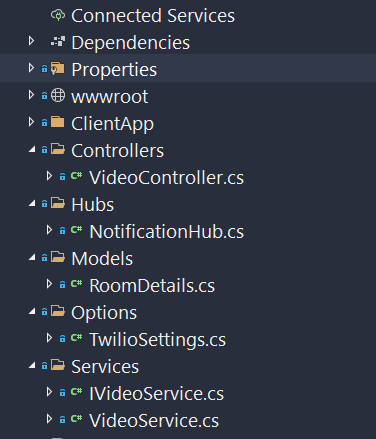Click the Connected Services cloud icon
Screen dimensions: 376x439
(58, 15)
